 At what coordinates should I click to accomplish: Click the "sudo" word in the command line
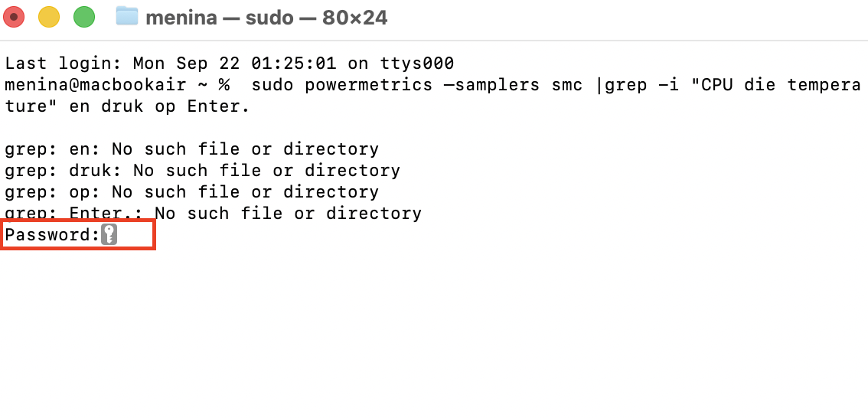coord(272,85)
